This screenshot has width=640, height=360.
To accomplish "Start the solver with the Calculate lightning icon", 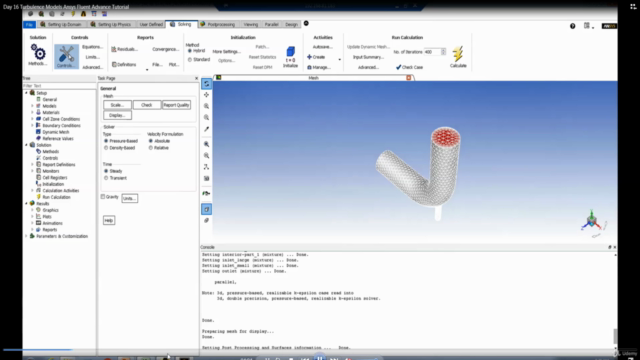I will [458, 54].
